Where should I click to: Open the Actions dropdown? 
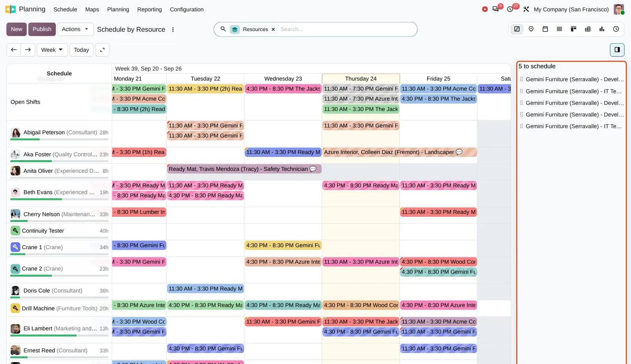tap(75, 29)
